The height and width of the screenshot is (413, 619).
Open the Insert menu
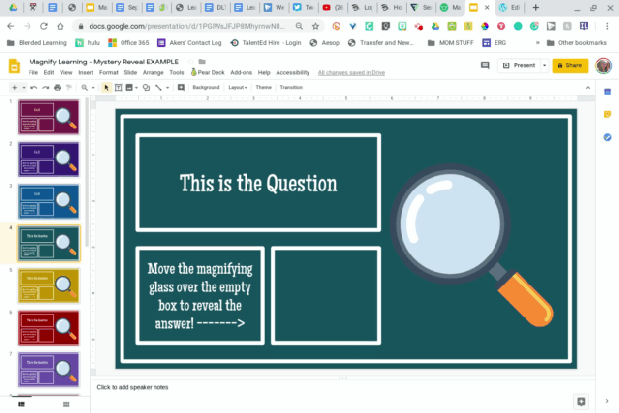pos(85,73)
